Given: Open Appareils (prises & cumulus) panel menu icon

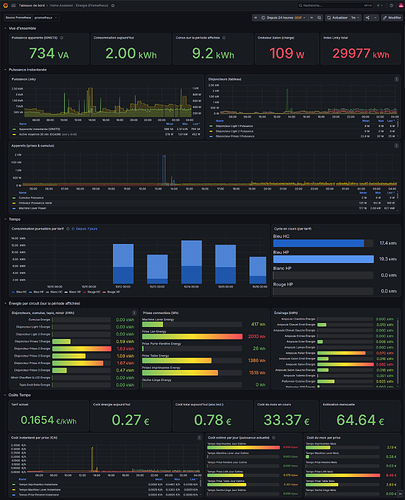Looking at the screenshot, I should coord(396,146).
